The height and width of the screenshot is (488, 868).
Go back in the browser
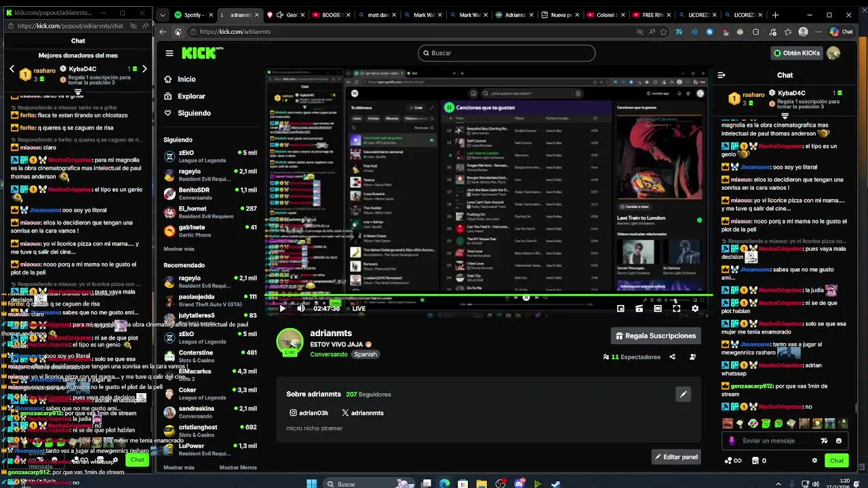163,32
